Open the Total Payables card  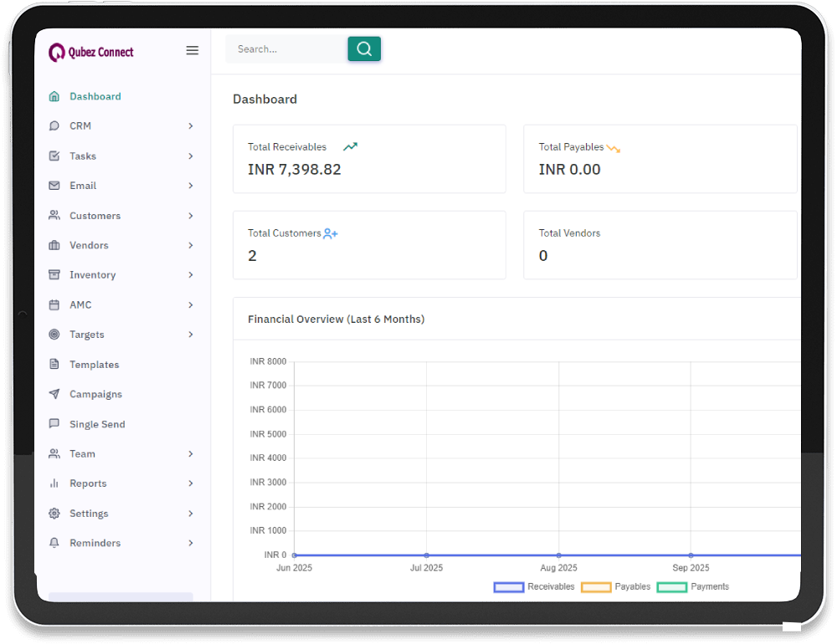pos(660,159)
